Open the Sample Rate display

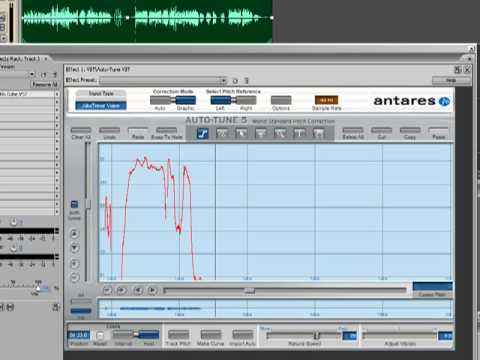coord(326,100)
